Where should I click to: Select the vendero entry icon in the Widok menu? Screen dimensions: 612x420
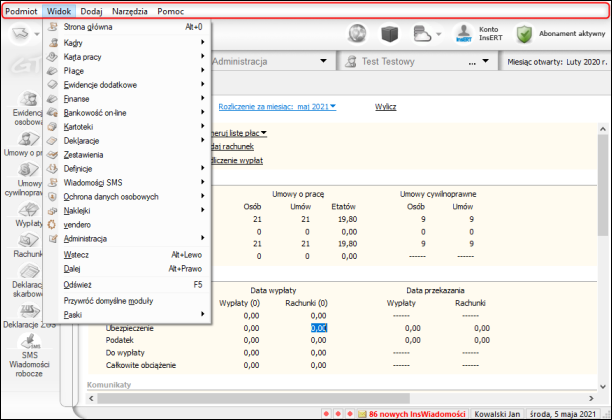point(53,225)
